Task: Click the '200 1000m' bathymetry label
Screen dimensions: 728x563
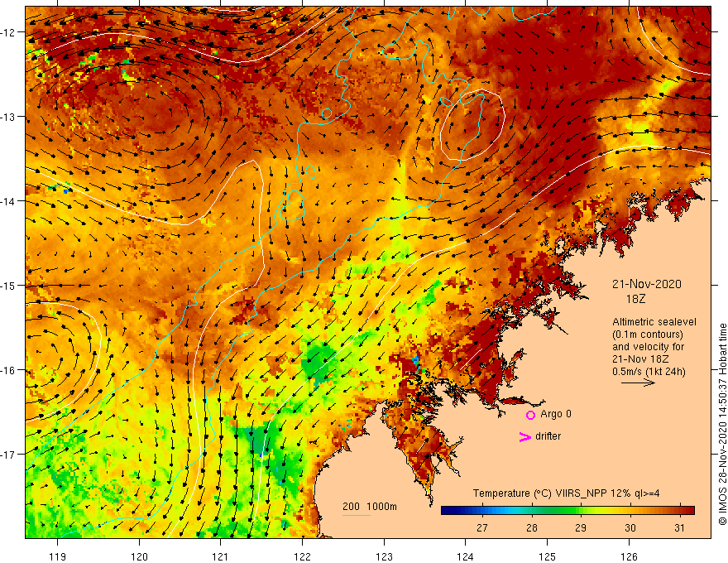Action: tap(370, 507)
